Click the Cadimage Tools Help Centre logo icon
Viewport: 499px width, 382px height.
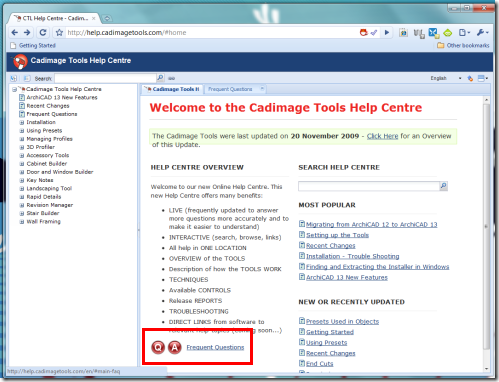coord(19,61)
